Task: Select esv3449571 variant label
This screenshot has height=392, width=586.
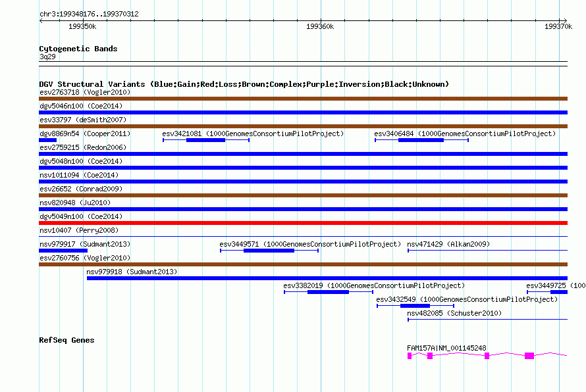Action: (x=310, y=244)
